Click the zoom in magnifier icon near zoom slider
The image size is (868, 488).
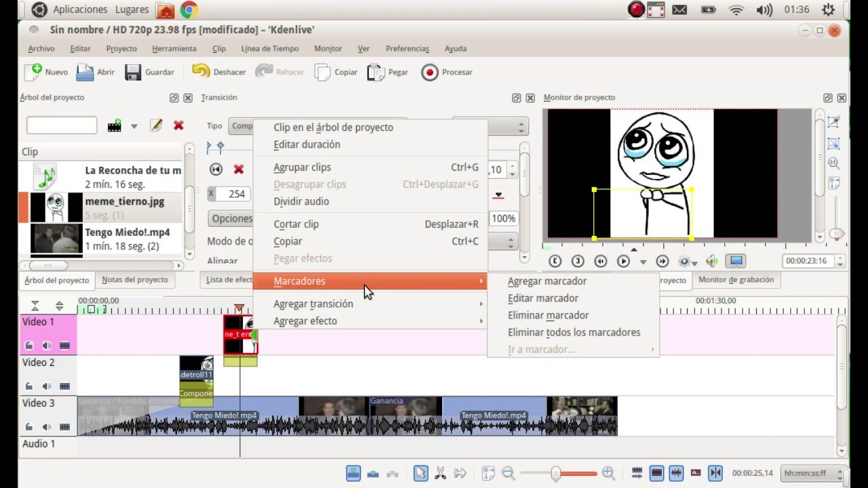[608, 473]
